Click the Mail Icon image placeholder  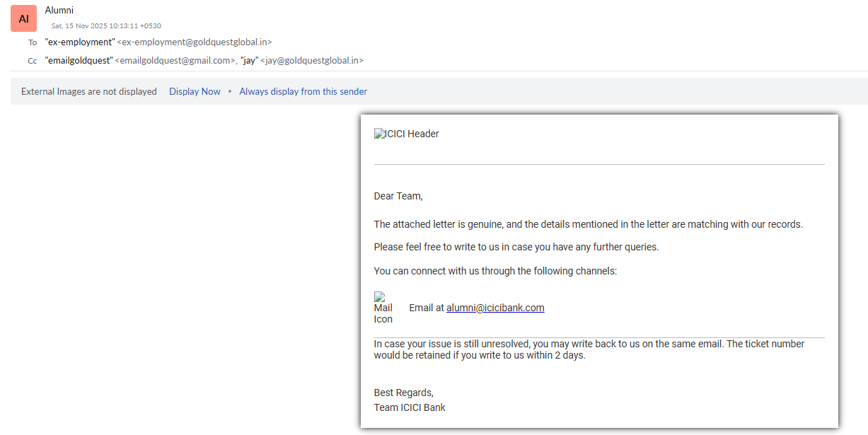[x=383, y=308]
